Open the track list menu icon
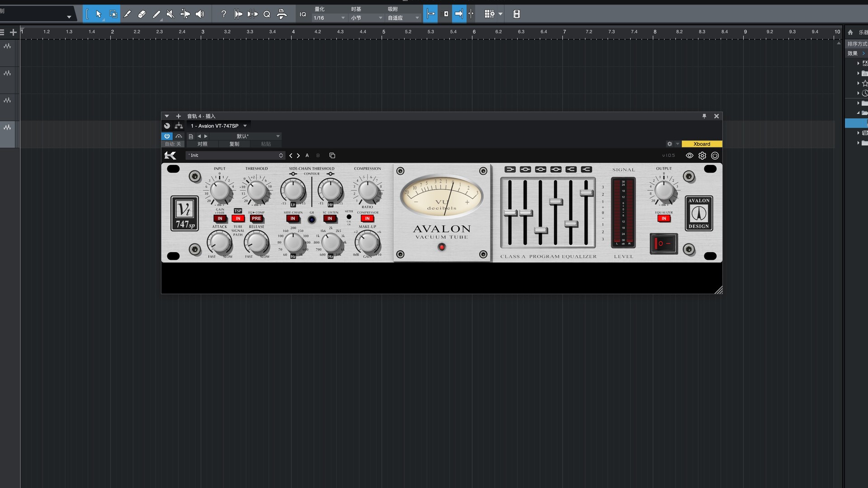The width and height of the screenshot is (868, 488). click(2, 32)
